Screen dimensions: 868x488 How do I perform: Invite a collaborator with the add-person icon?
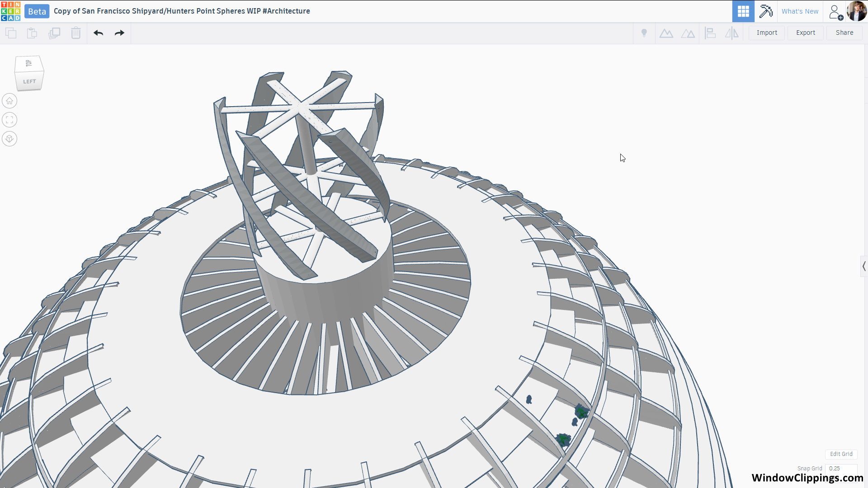tap(835, 12)
